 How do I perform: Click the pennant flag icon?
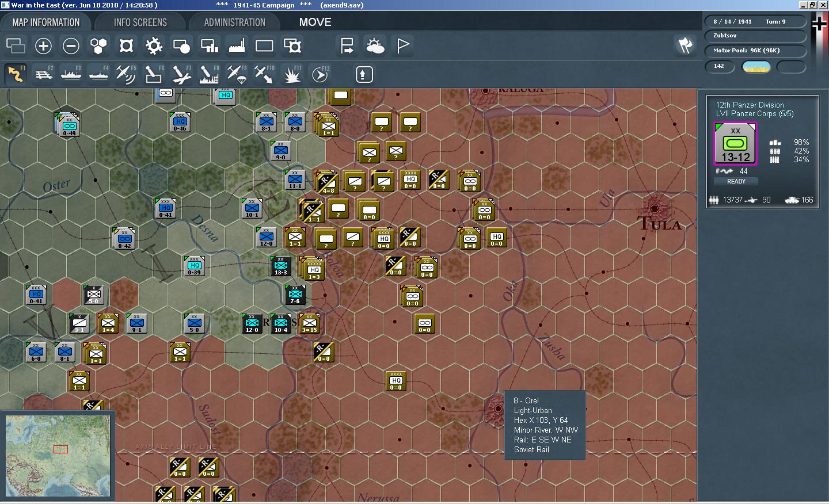point(402,45)
